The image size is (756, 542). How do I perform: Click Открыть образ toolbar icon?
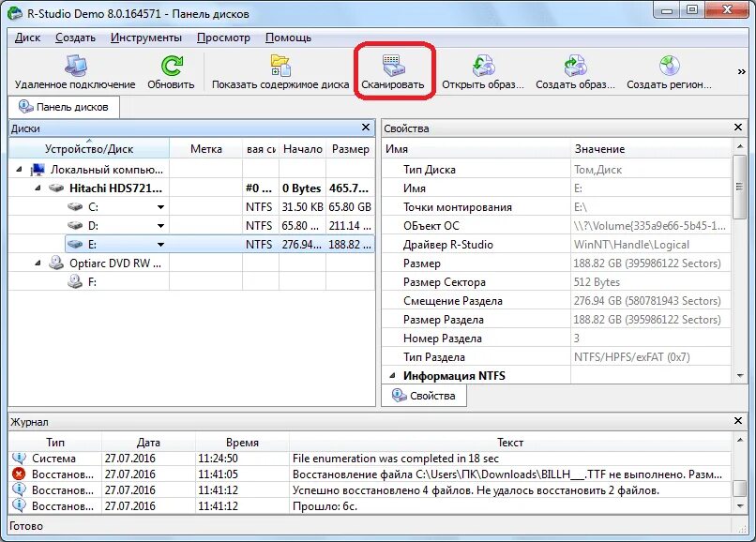(x=483, y=66)
